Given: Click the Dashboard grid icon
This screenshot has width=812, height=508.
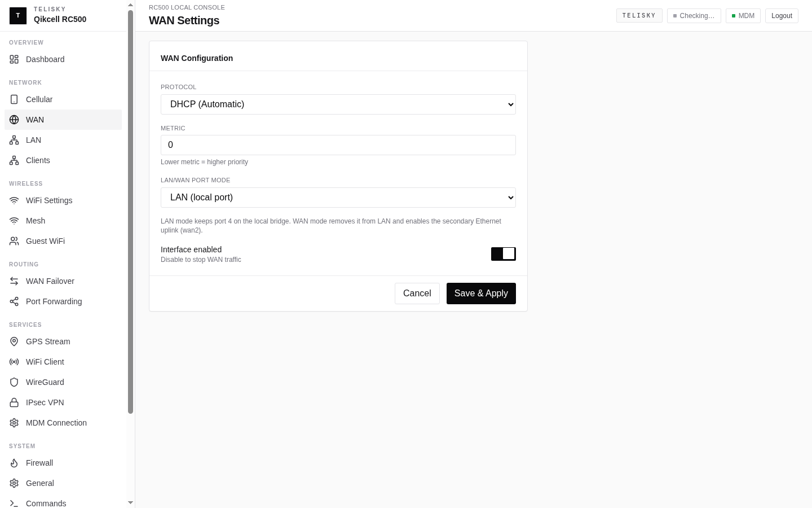Looking at the screenshot, I should coord(14,59).
